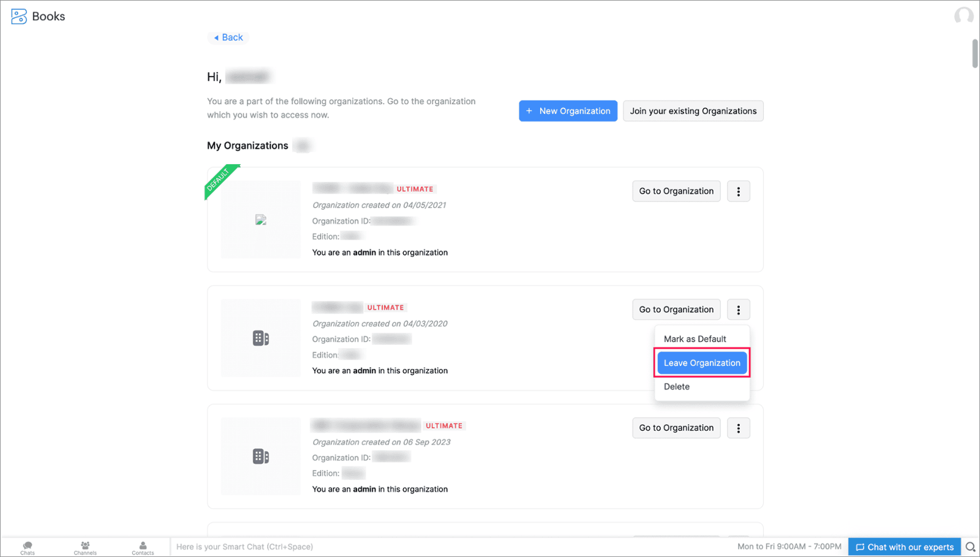Click building icon of the 04/03/2020 organization

pyautogui.click(x=261, y=338)
